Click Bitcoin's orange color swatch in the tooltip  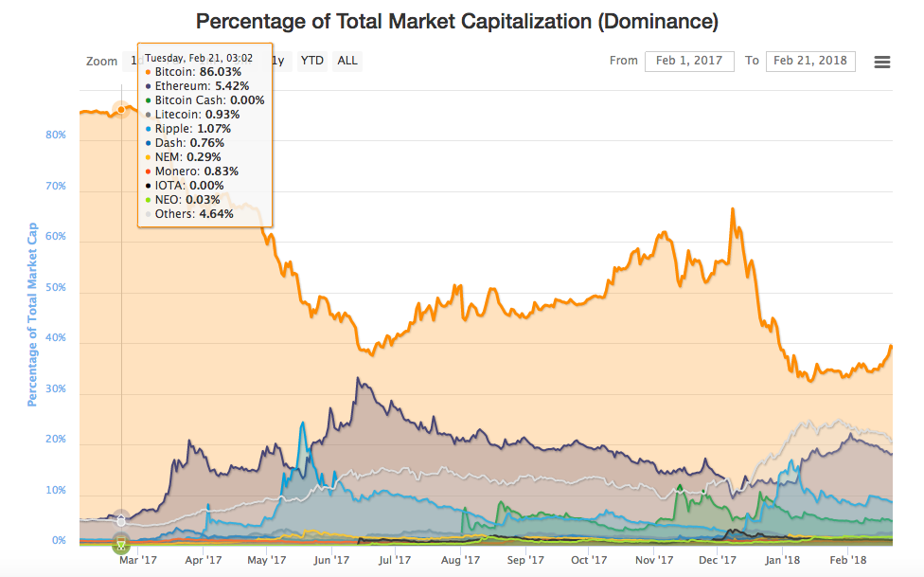pos(148,71)
